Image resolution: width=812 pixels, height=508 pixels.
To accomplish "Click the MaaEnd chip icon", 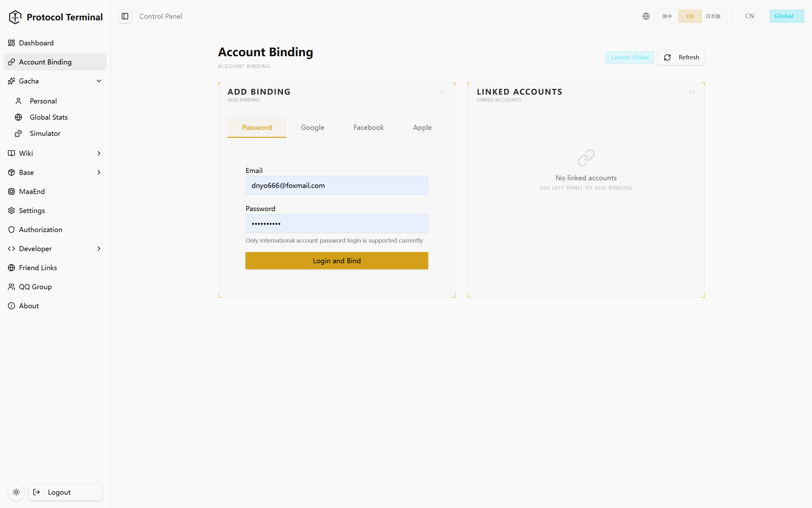I will [x=11, y=191].
